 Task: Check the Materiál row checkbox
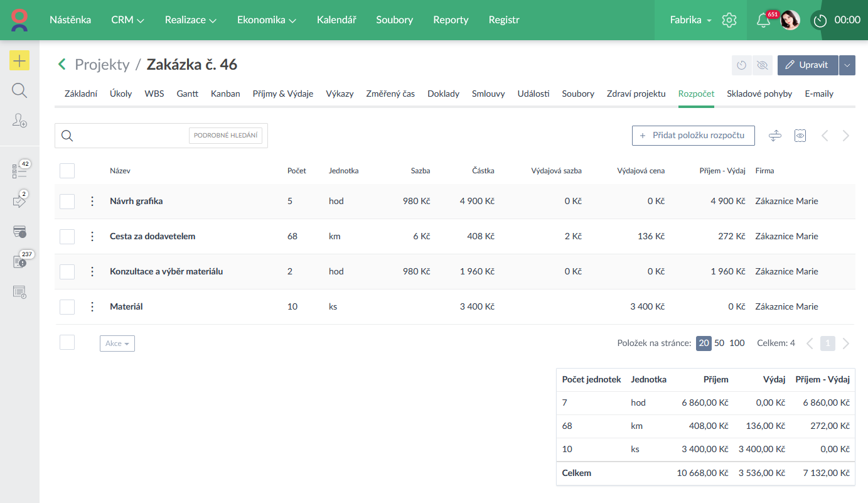[x=67, y=307]
